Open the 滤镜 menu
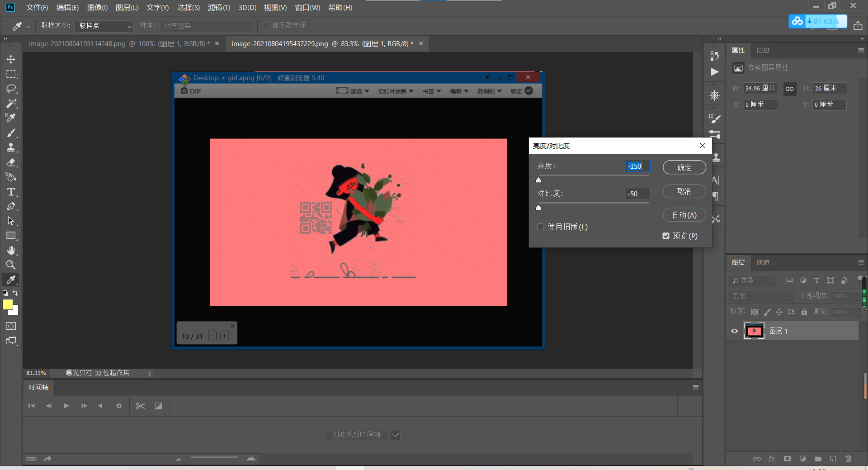 pos(219,8)
